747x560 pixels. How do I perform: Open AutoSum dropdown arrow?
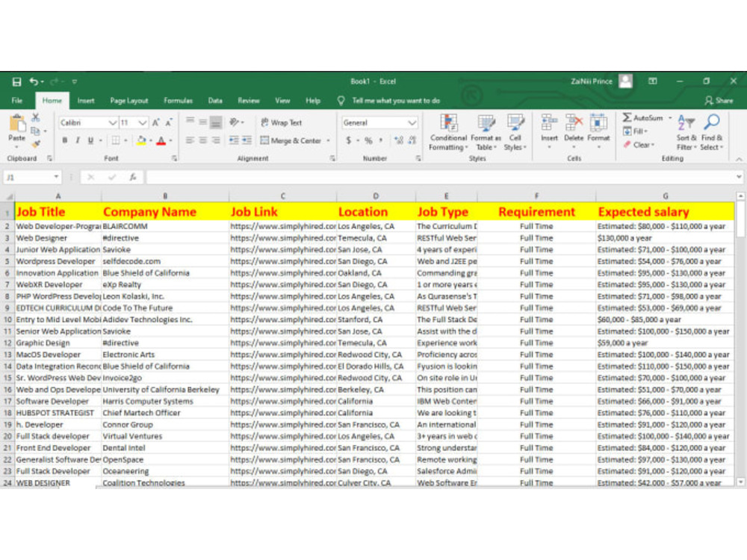tap(670, 118)
